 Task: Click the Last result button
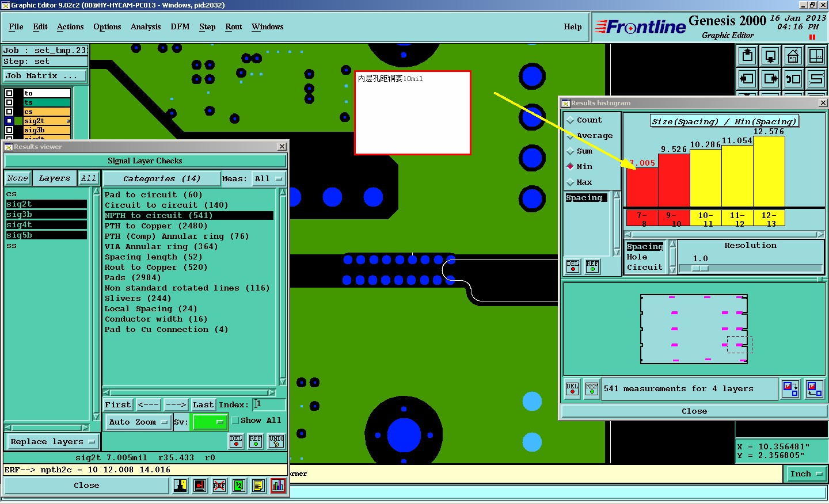pyautogui.click(x=203, y=405)
